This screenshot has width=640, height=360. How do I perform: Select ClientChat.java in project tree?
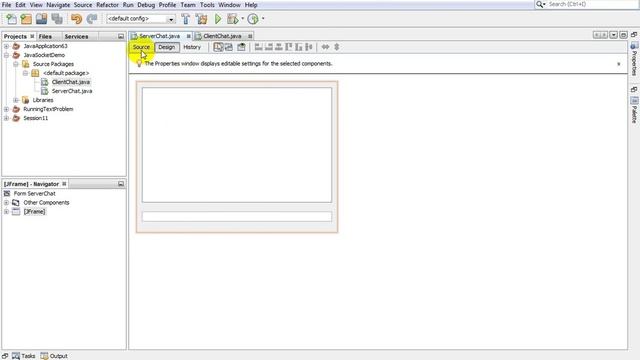(71, 82)
